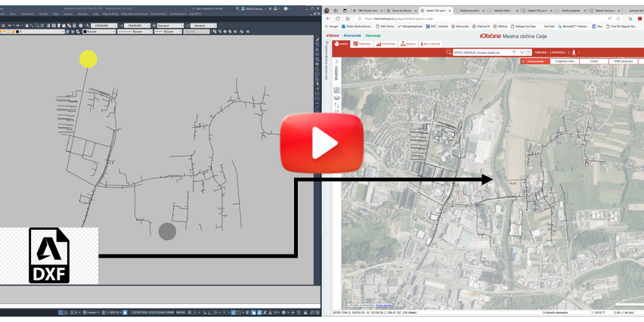Switch to the TEMATIKE tab

361,44
